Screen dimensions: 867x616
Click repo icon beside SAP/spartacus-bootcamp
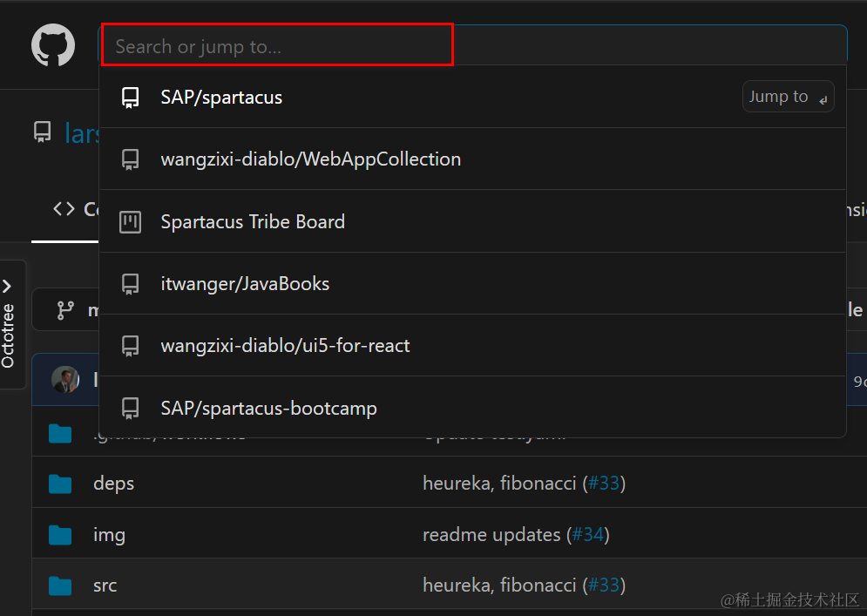tap(131, 409)
